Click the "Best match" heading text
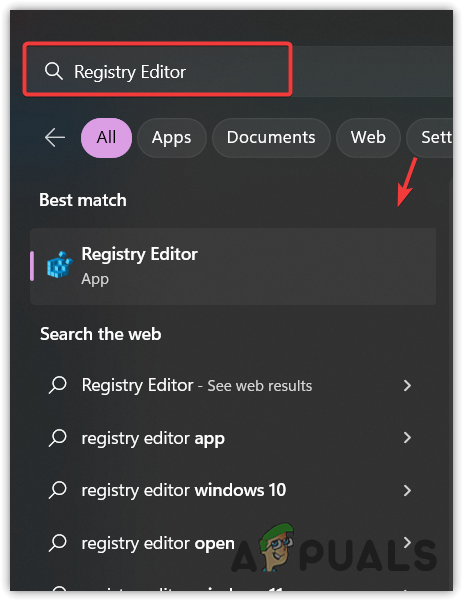This screenshot has height=601, width=463. tap(83, 200)
